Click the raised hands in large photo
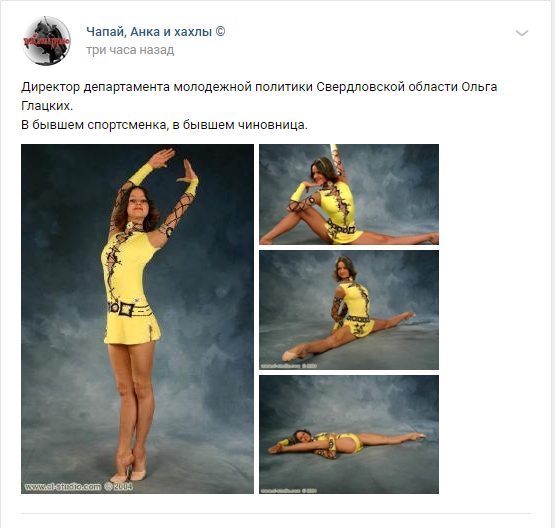555x528 pixels. click(x=173, y=164)
